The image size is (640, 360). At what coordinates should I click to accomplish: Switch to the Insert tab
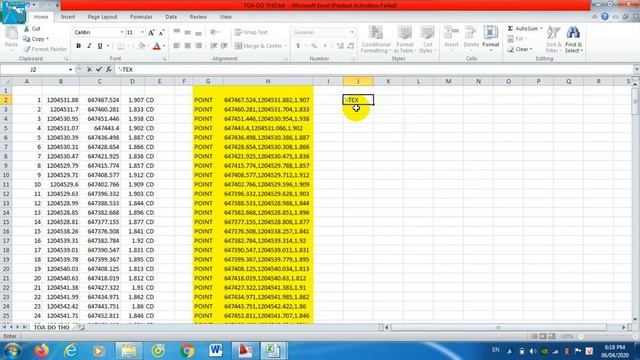[x=68, y=17]
